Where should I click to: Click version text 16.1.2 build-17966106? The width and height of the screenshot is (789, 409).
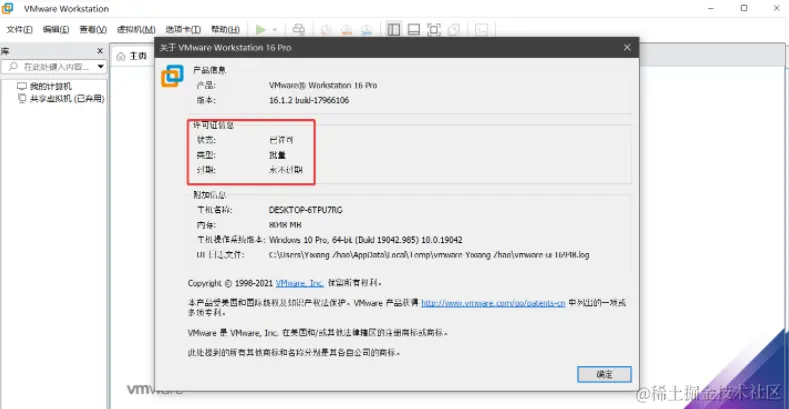coord(309,100)
